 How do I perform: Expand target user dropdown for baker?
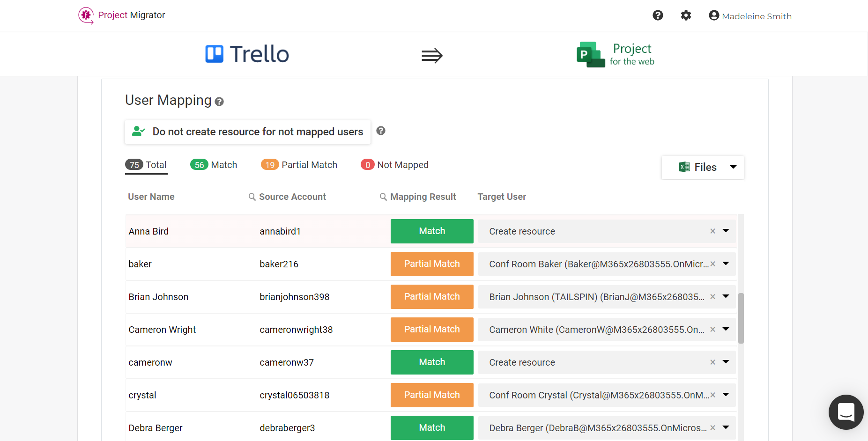pos(726,264)
